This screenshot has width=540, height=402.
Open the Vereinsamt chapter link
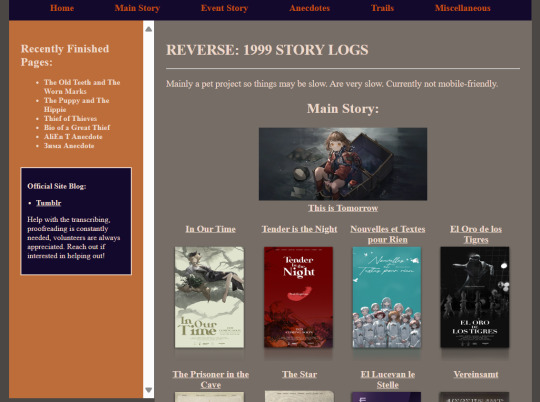pyautogui.click(x=476, y=374)
